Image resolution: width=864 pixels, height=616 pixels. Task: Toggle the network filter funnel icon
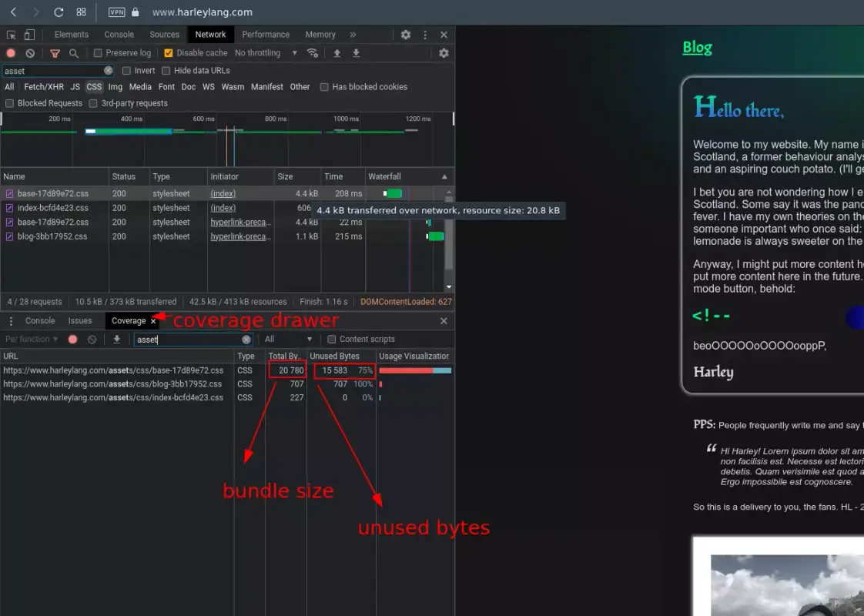[55, 53]
